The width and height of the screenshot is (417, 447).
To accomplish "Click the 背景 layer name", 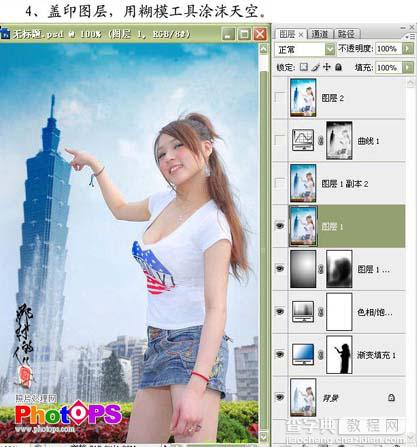I will point(330,398).
